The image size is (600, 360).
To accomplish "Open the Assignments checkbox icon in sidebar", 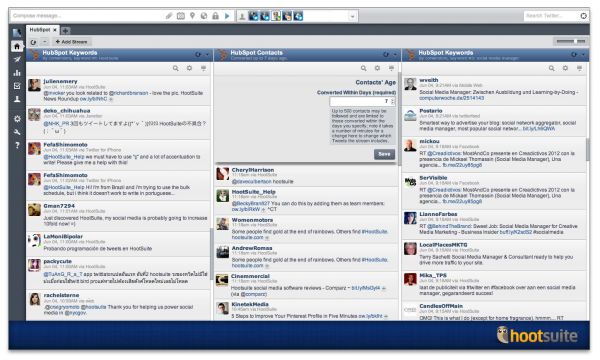I will pos(17,86).
